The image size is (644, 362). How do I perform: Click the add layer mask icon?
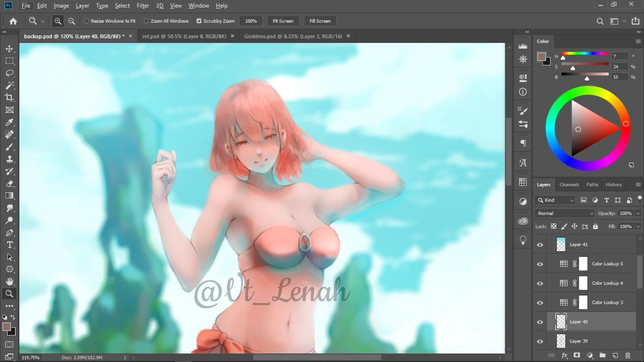click(577, 356)
